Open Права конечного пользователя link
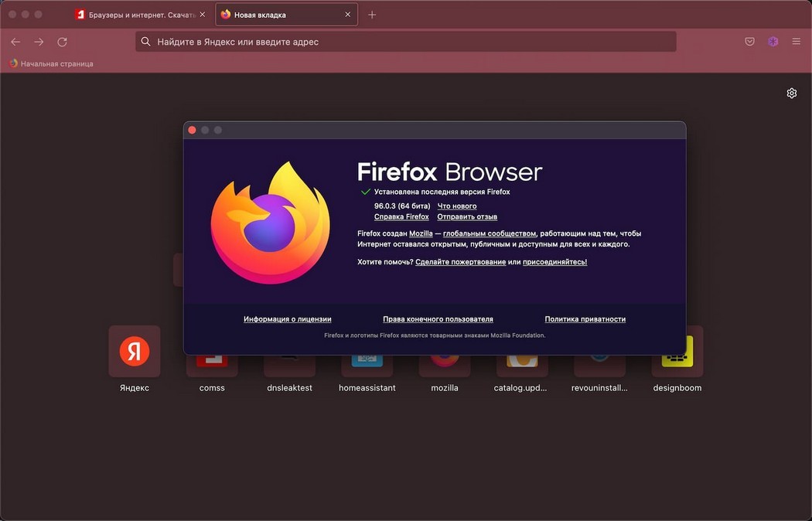 (438, 319)
